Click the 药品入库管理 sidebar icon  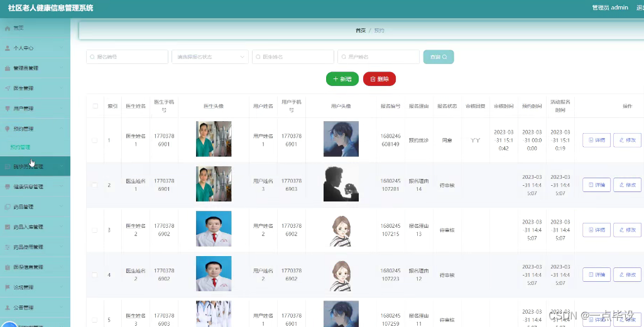pos(8,227)
